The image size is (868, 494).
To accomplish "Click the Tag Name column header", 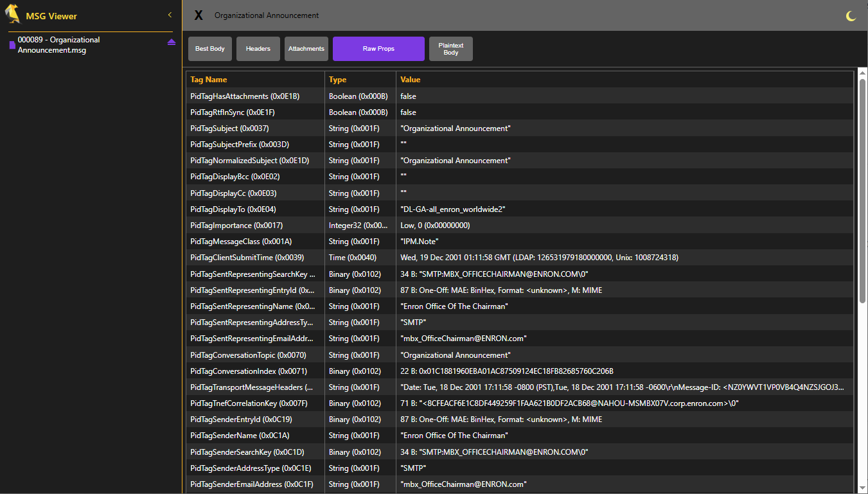I will click(x=209, y=80).
